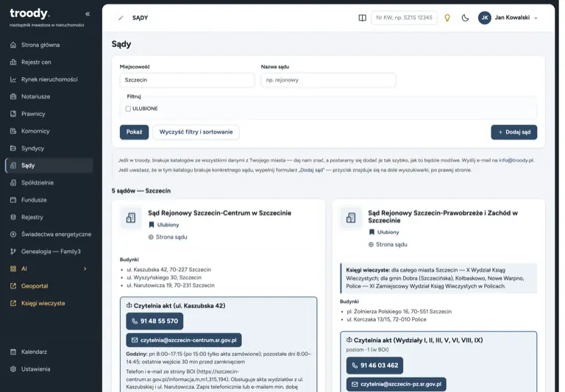Toggle Ulubiony bookmark for Szczecin-Prawobrzeże court
565x392 pixels.
pyautogui.click(x=384, y=232)
